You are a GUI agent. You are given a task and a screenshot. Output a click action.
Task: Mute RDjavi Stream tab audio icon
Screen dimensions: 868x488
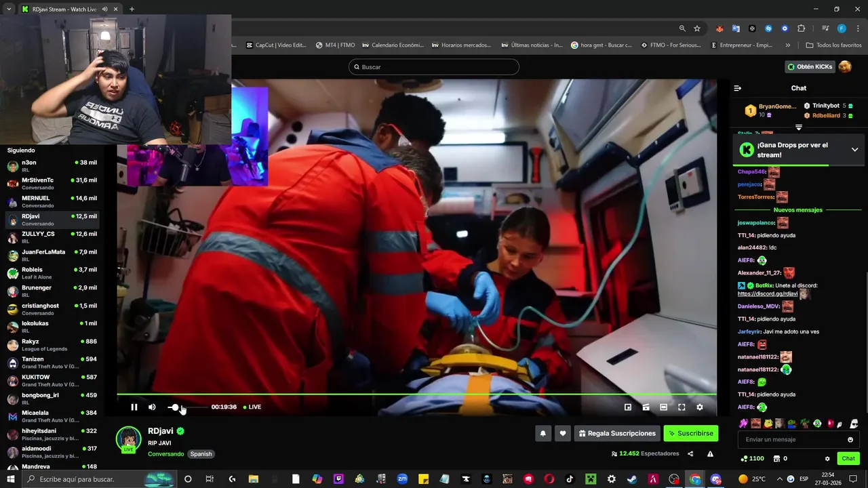104,9
